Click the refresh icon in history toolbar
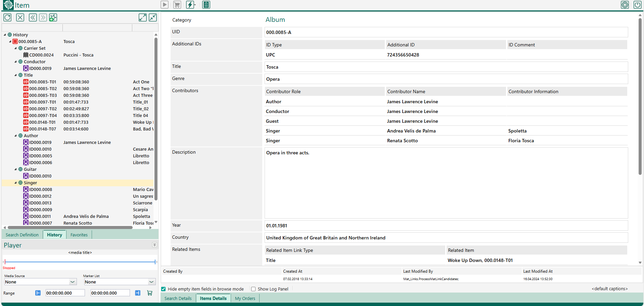 click(7, 17)
